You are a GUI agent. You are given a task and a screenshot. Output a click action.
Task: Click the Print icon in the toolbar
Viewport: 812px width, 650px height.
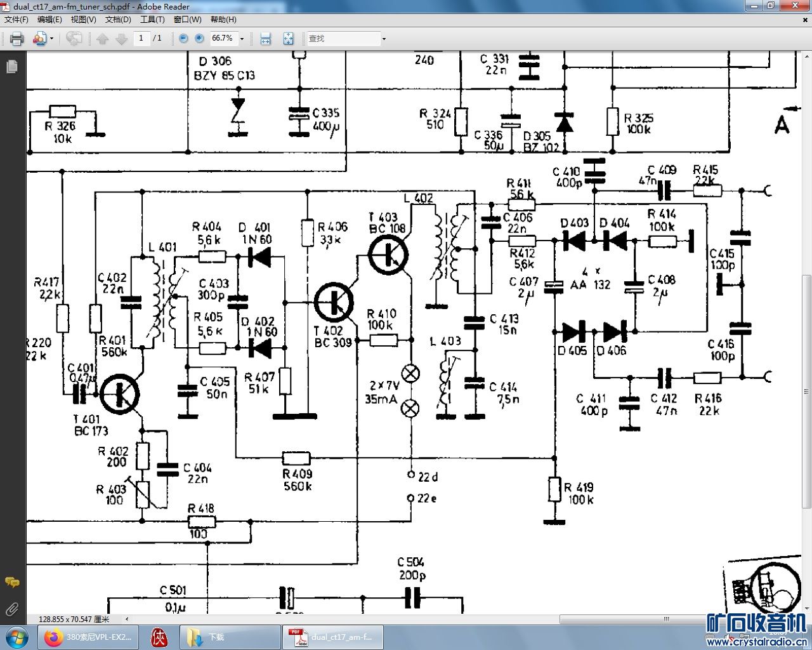(x=16, y=39)
